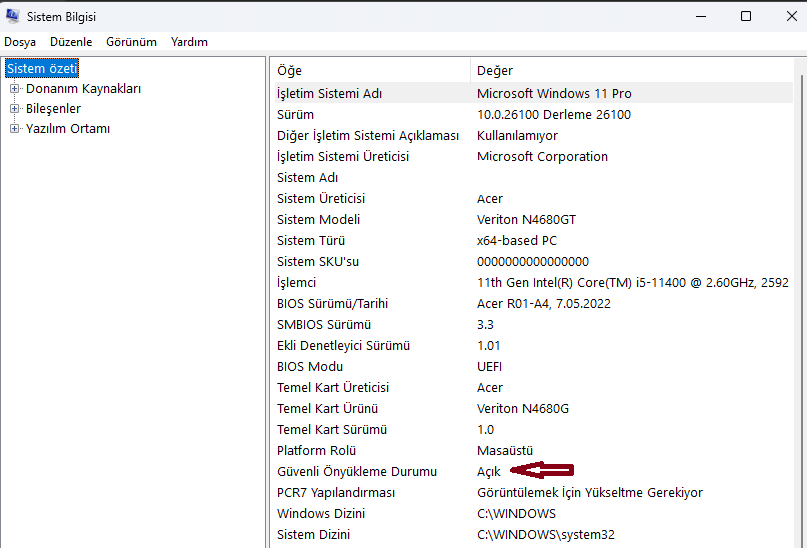Select the Sistem Üreticisi row label
Viewport: 807px width, 548px height.
pyautogui.click(x=321, y=199)
